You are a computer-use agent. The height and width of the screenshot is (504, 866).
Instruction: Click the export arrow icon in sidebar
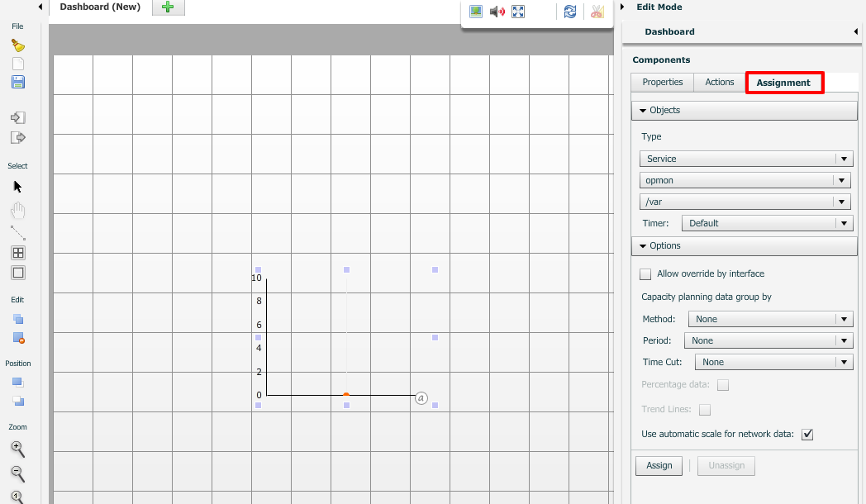17,137
